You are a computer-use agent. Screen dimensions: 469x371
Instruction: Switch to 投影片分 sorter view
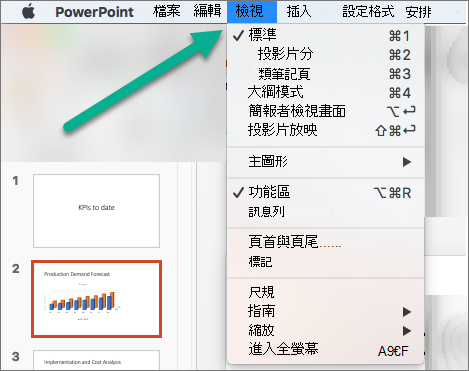[325, 54]
